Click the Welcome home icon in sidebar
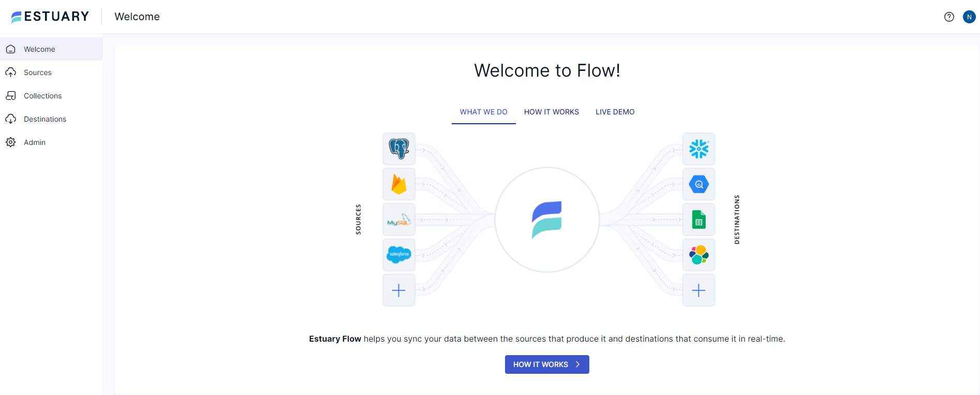The width and height of the screenshot is (980, 395). click(x=11, y=49)
